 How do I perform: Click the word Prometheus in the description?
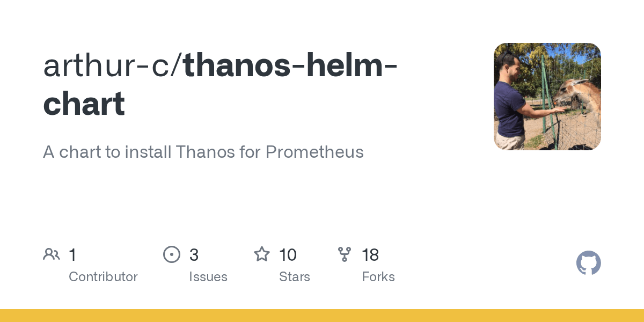point(314,152)
